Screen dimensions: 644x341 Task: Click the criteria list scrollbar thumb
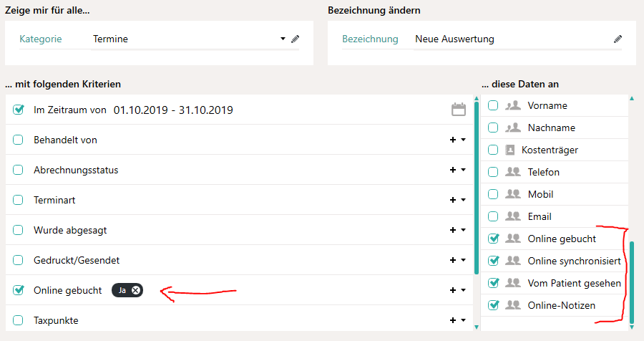tap(477, 188)
